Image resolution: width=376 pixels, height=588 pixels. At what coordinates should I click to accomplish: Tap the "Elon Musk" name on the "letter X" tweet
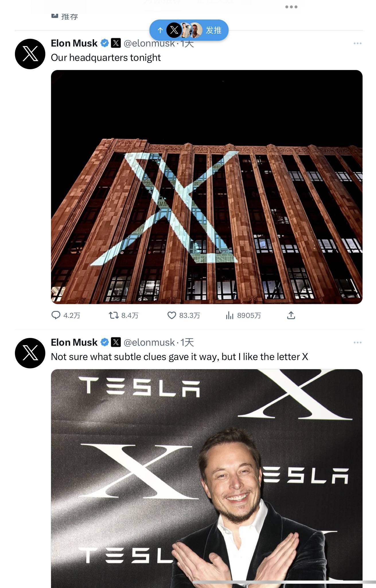(74, 342)
